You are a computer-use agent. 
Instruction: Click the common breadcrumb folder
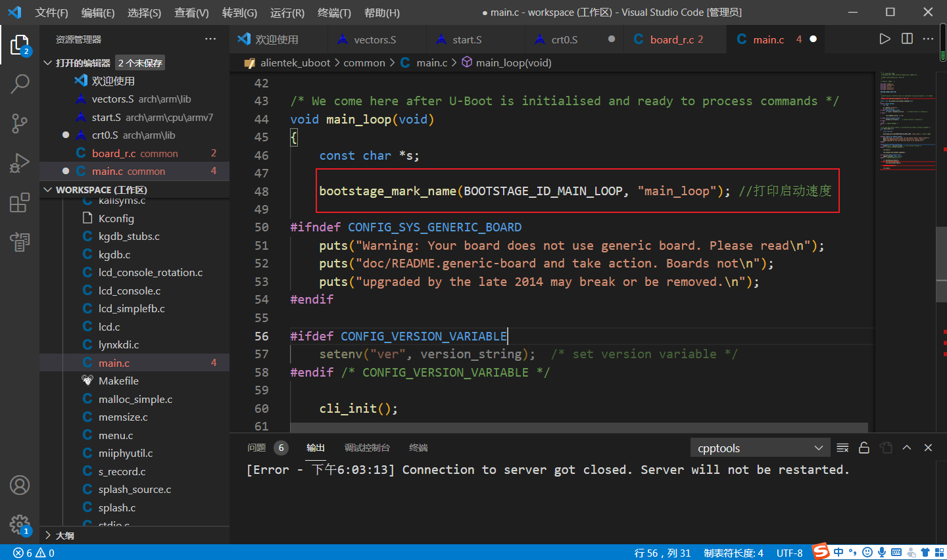coord(364,63)
